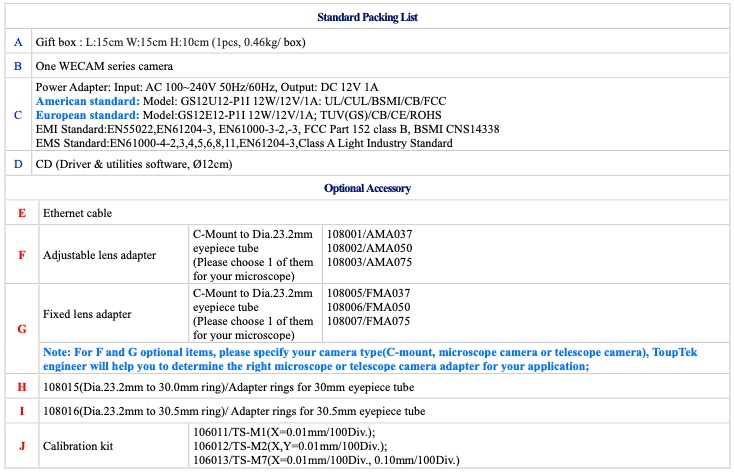
Task: Click '108016(Dia.23.2mm to 30.5mm ring)' text
Action: [x=134, y=411]
